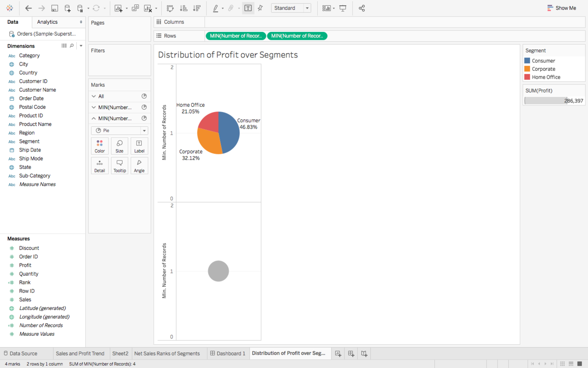588x368 pixels.
Task: Open the Sales and Profit Trend sheet
Action: coord(80,354)
